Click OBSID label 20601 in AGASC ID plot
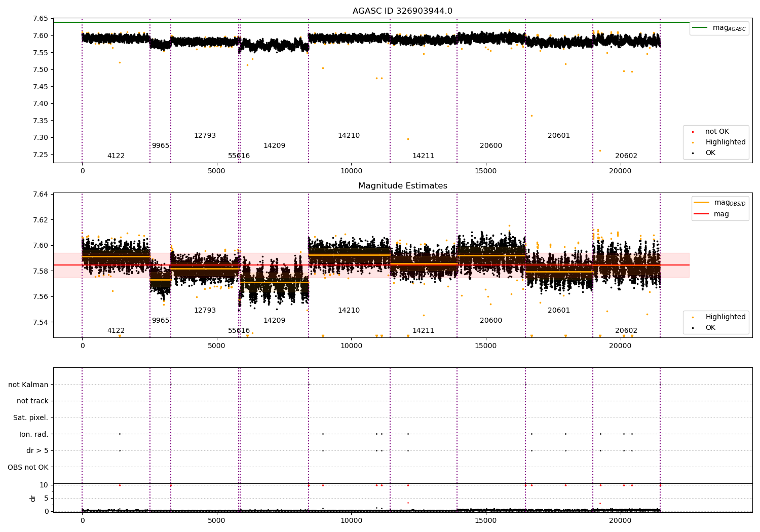 pyautogui.click(x=559, y=136)
